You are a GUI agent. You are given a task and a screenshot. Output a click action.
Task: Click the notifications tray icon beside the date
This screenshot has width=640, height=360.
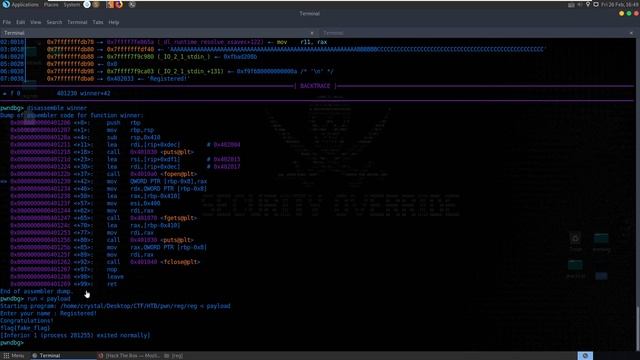pyautogui.click(x=596, y=4)
